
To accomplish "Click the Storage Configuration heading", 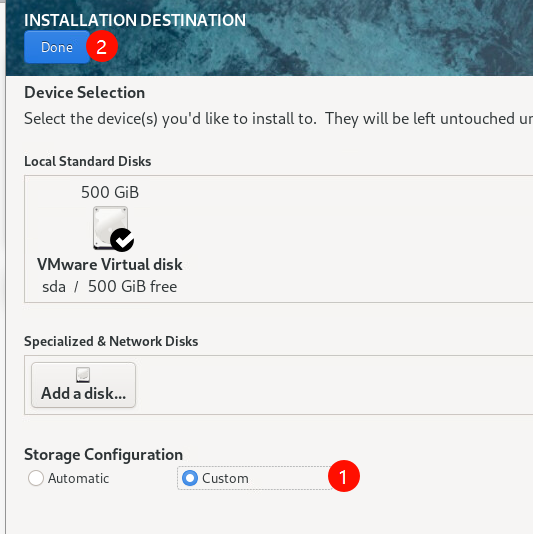I will [104, 455].
